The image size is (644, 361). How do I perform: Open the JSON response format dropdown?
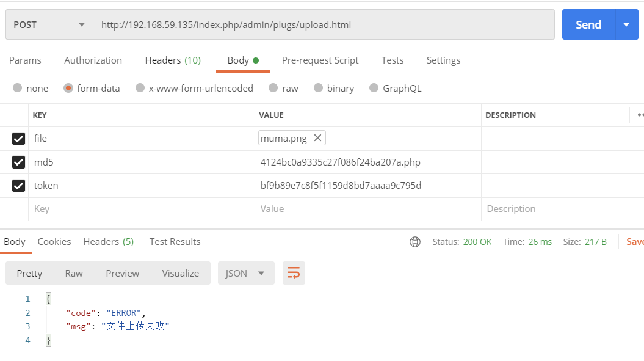(x=245, y=273)
